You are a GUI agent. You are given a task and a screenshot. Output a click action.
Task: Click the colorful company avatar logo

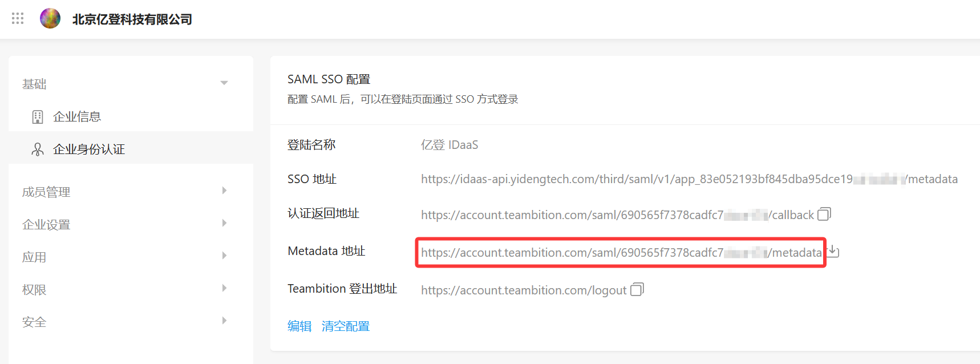(50, 18)
